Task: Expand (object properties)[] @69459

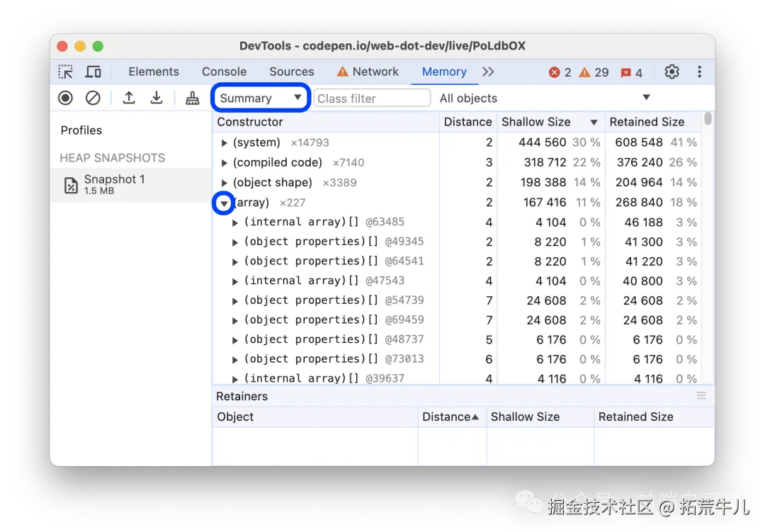Action: point(234,320)
